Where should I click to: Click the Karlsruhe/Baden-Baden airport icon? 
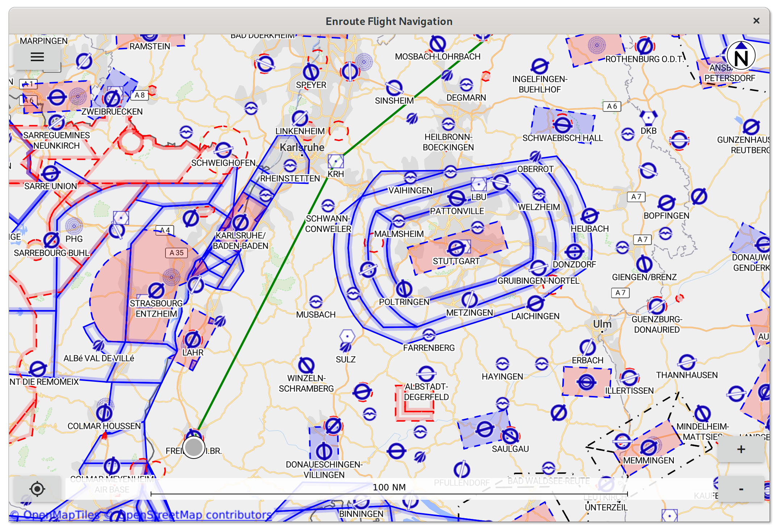[240, 222]
